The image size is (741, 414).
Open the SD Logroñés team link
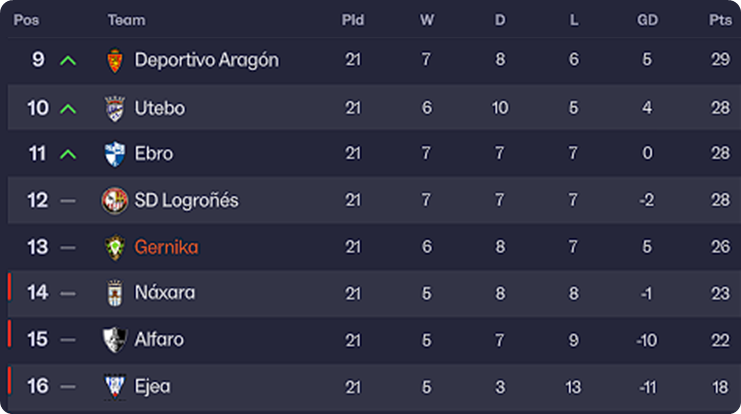[x=186, y=200]
